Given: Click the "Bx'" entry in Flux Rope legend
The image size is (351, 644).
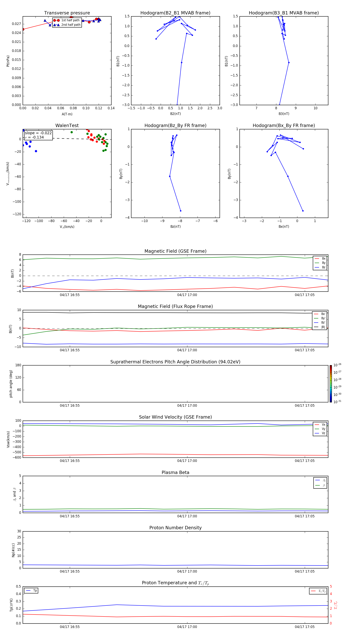Looking at the screenshot, I should pyautogui.click(x=320, y=314).
